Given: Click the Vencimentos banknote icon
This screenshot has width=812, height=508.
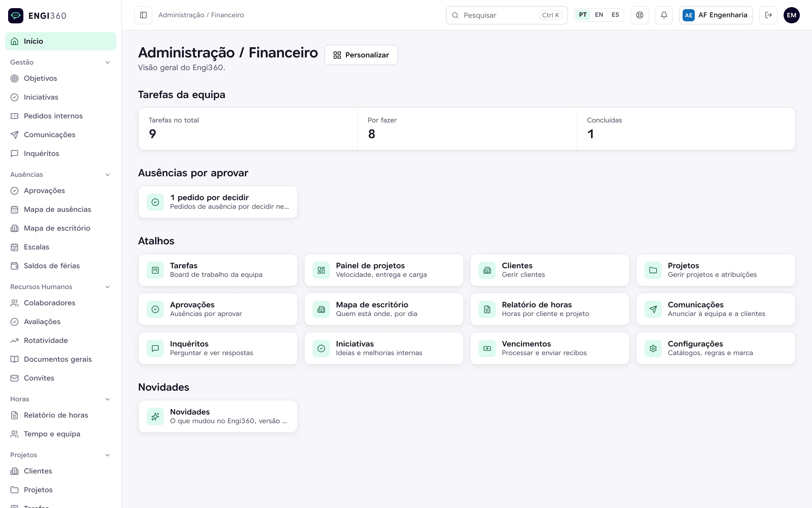Looking at the screenshot, I should pos(487,348).
